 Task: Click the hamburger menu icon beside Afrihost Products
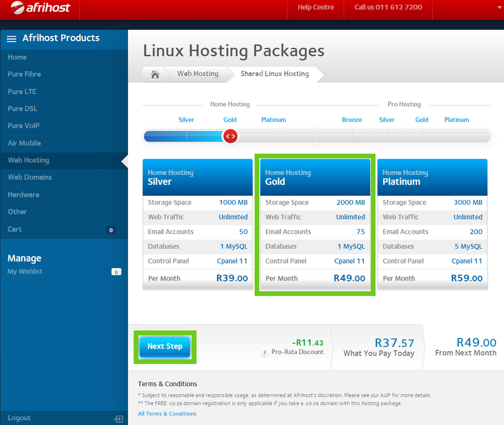point(11,38)
